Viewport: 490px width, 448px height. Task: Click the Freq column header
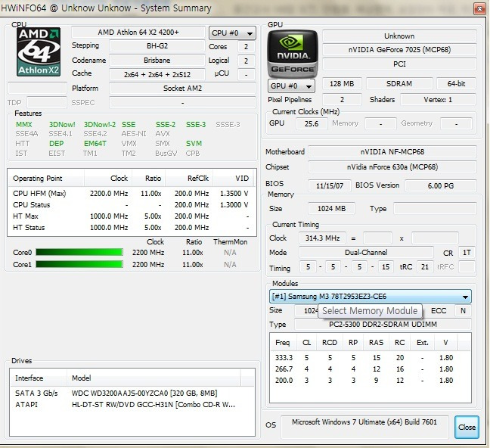coord(283,343)
